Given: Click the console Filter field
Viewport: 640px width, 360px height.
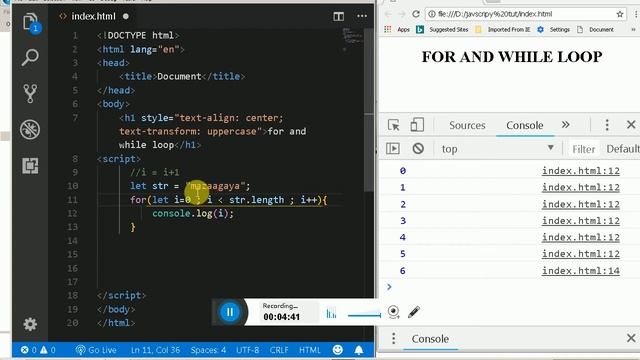Looking at the screenshot, I should (583, 149).
